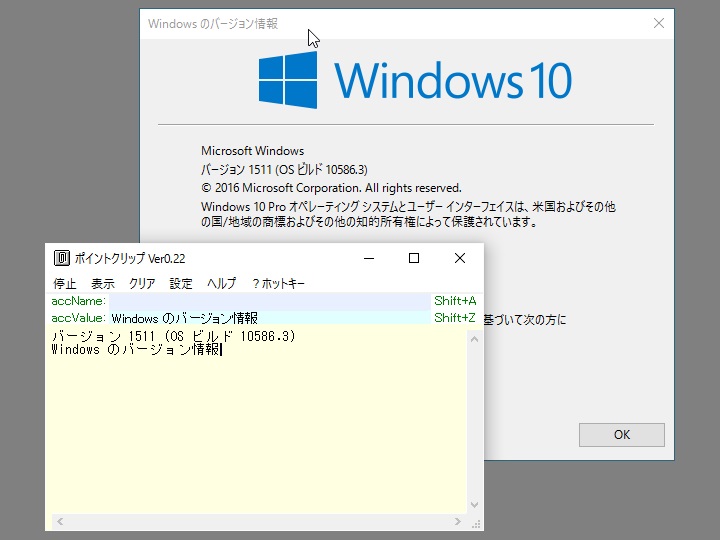
Task: Click the ポイントクリップ Ver0.22 title text
Action: click(130, 259)
